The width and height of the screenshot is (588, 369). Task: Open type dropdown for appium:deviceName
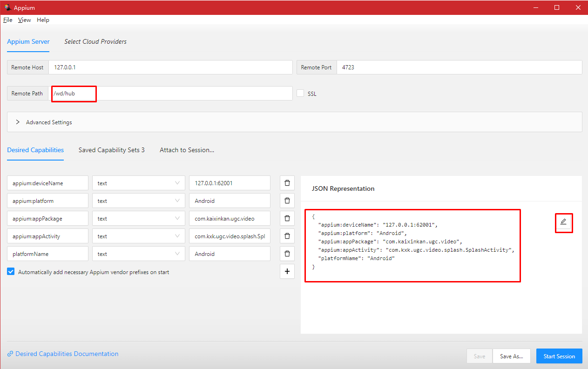[x=138, y=183]
